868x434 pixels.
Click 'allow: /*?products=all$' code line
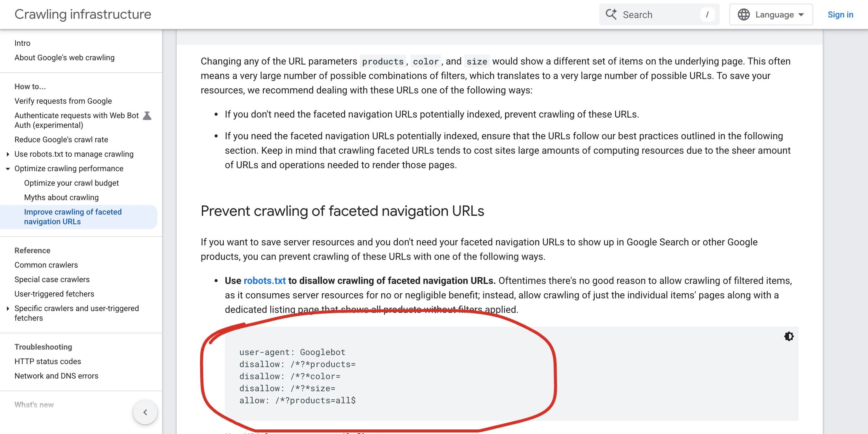click(x=297, y=400)
